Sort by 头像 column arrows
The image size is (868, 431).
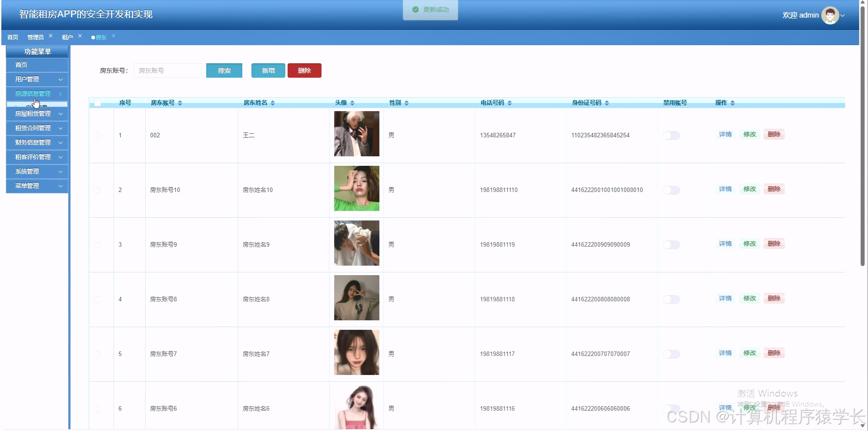pos(352,103)
